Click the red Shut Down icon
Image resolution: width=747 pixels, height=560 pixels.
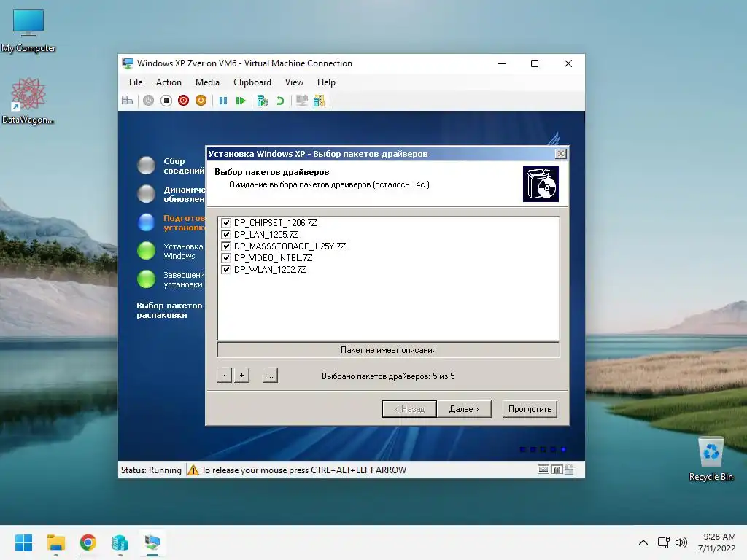point(183,101)
